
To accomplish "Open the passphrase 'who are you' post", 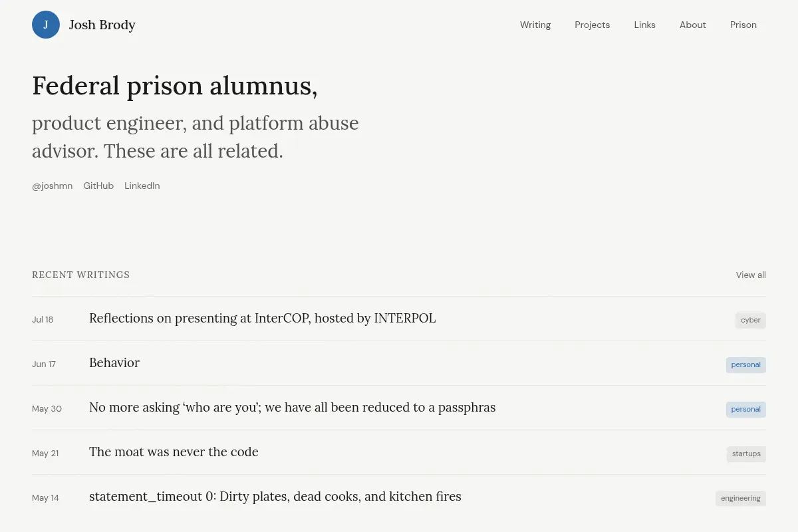I will point(293,408).
